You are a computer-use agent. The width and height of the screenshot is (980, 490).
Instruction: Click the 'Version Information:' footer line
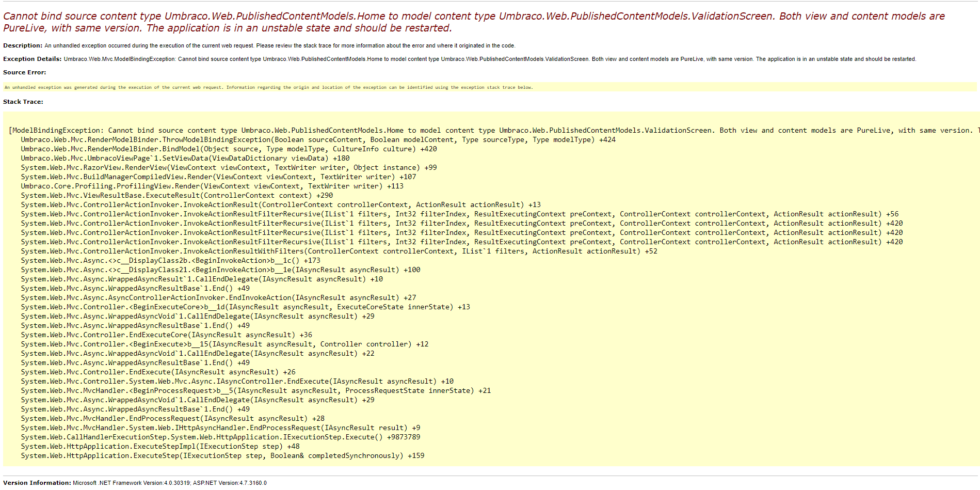pos(135,483)
